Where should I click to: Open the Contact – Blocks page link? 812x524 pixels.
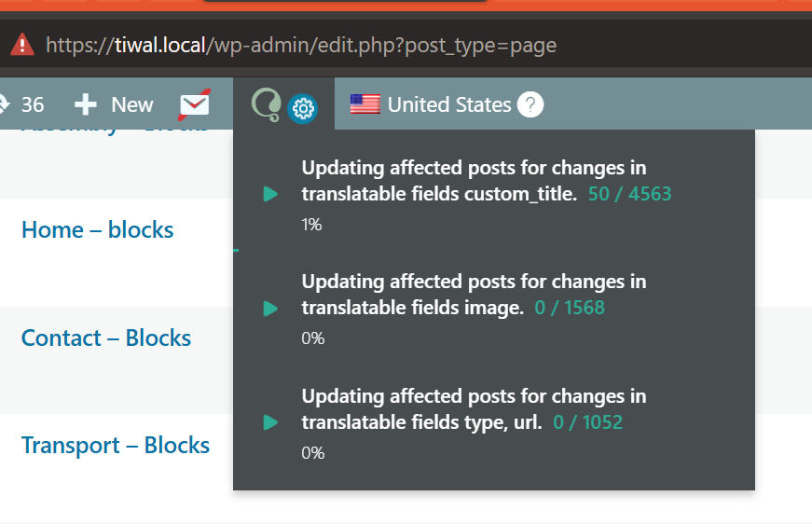[106, 338]
